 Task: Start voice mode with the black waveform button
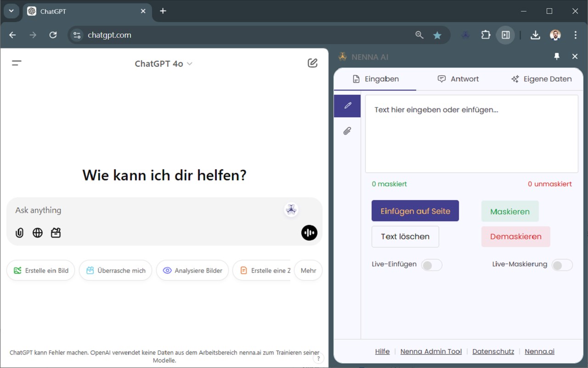309,233
